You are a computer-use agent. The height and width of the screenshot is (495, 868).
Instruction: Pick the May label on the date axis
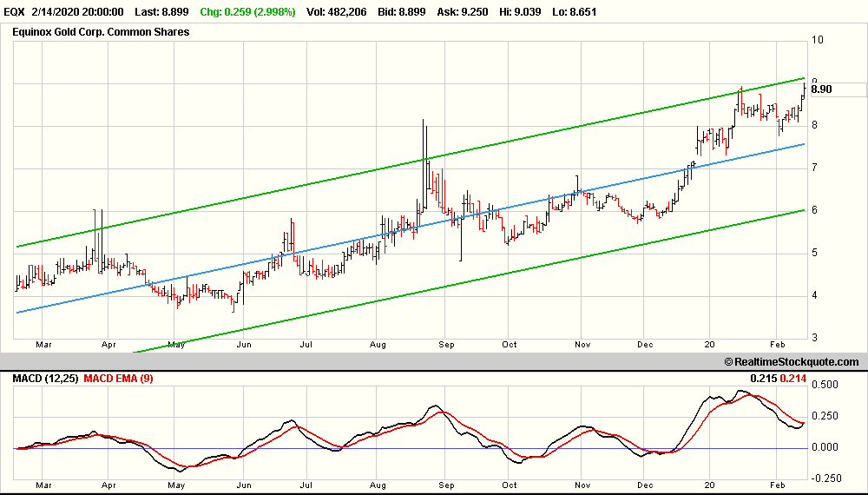177,345
